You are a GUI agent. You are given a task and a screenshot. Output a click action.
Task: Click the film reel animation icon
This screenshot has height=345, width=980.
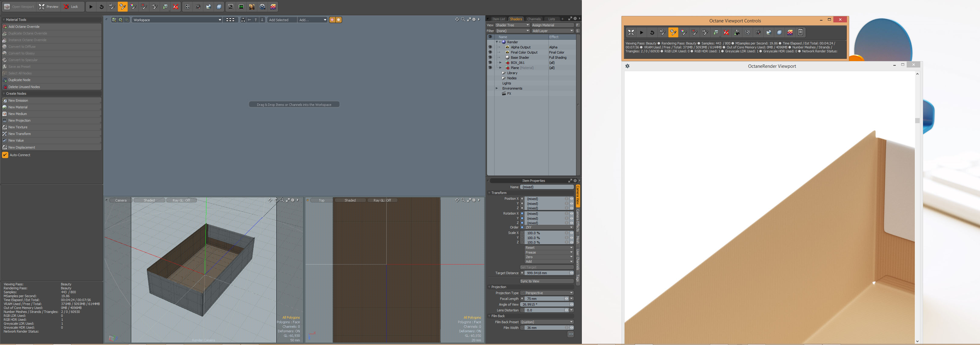[x=262, y=7]
